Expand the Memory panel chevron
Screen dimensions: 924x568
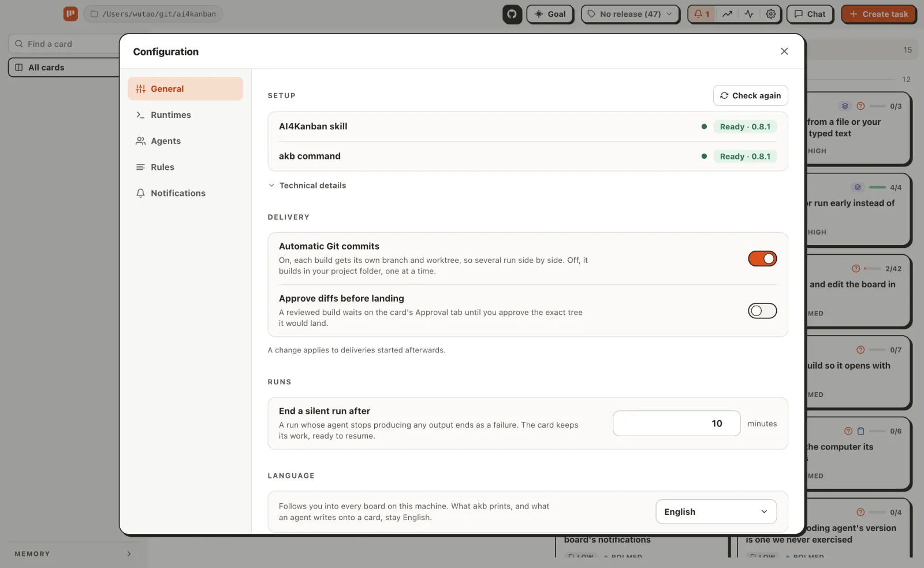click(x=129, y=554)
